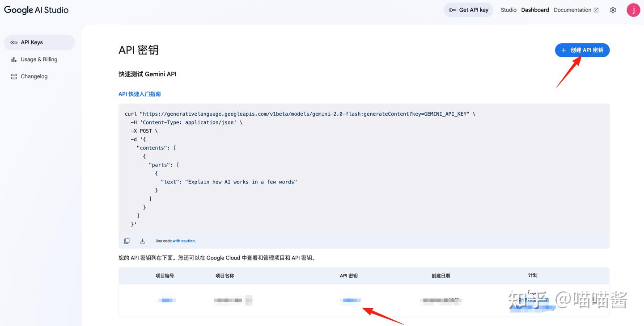Screen dimensions: 644x326
Task: Select the API Keys key icon in sidebar
Action: [x=14, y=42]
